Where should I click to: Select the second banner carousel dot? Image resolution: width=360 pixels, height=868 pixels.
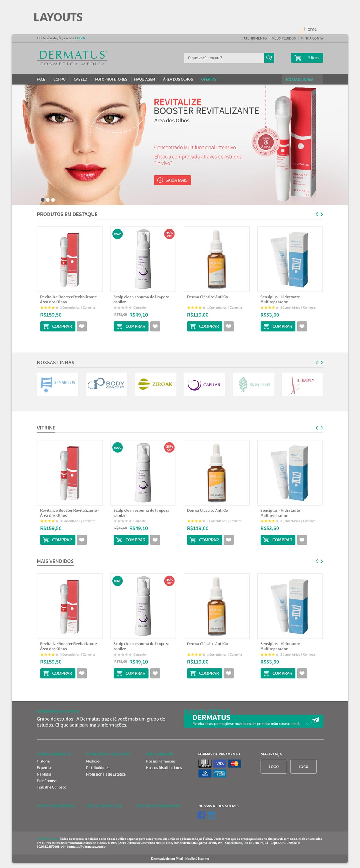tap(48, 200)
